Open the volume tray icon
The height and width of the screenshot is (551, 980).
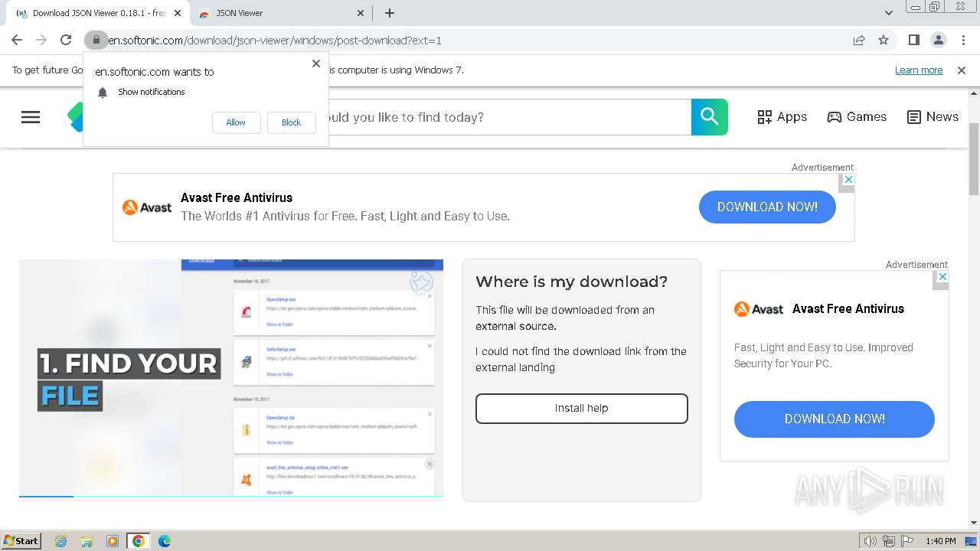(871, 541)
